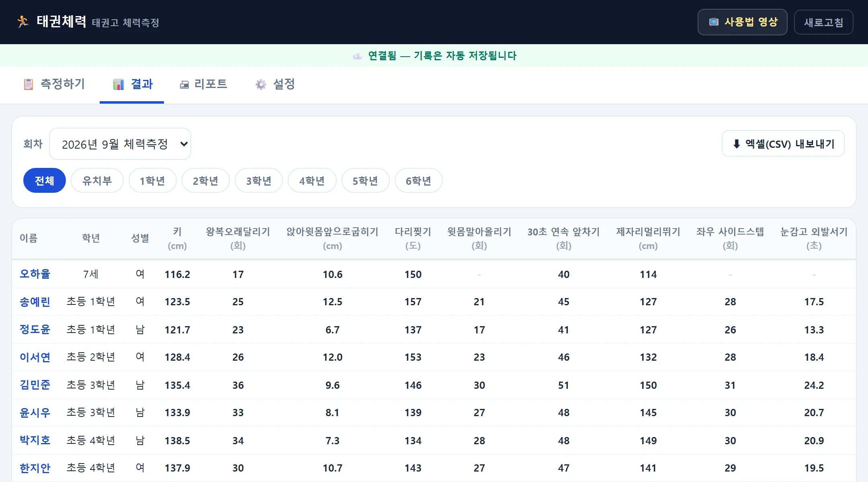Open student 한지안 record

click(x=35, y=468)
